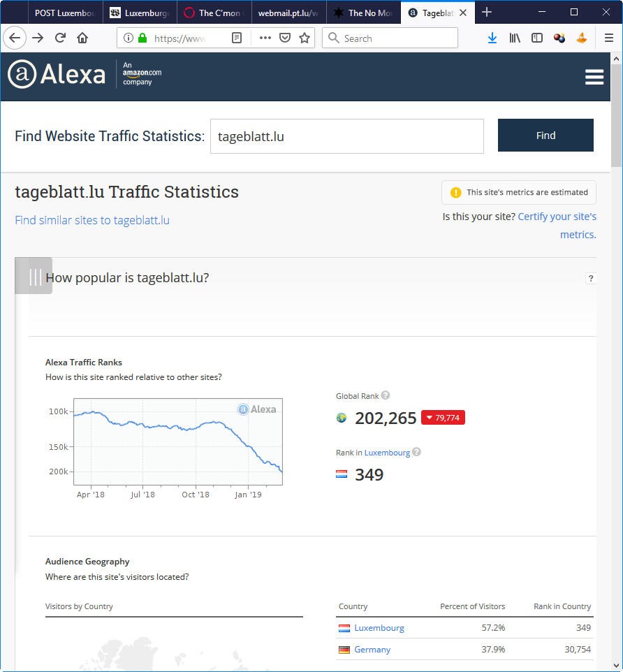Go to the Firefox home page icon
The height and width of the screenshot is (672, 623).
coord(82,38)
